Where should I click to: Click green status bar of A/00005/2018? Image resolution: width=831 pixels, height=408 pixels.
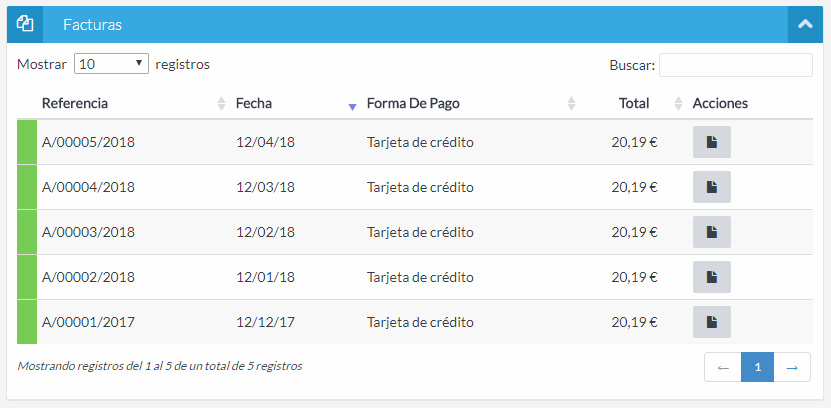tap(27, 142)
